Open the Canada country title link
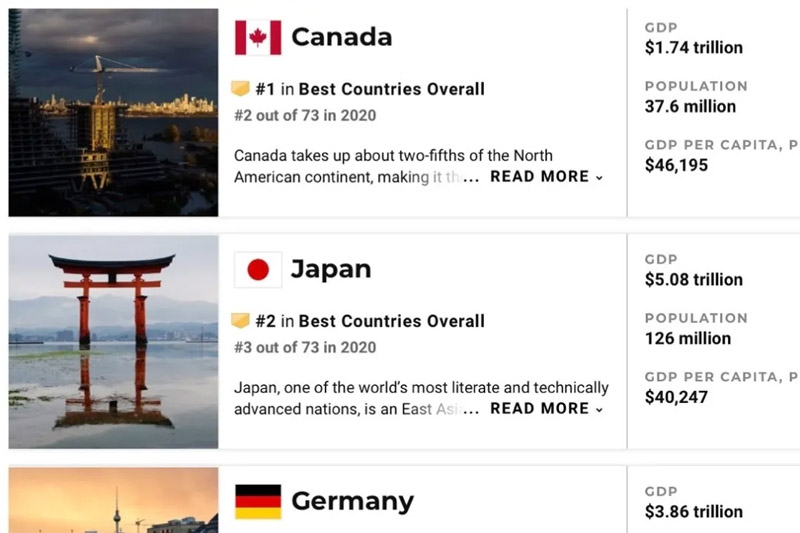Viewport: 800px width, 533px height. (341, 37)
